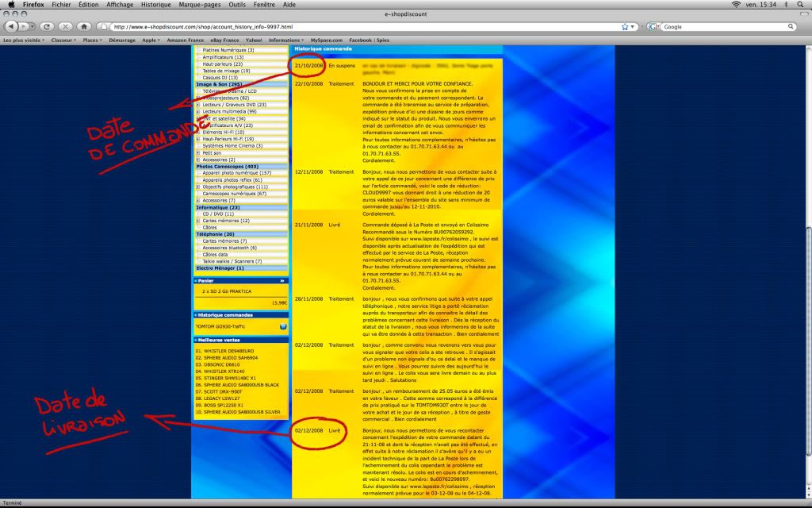Open the Classeur bookmarks folder dropdown

64,40
